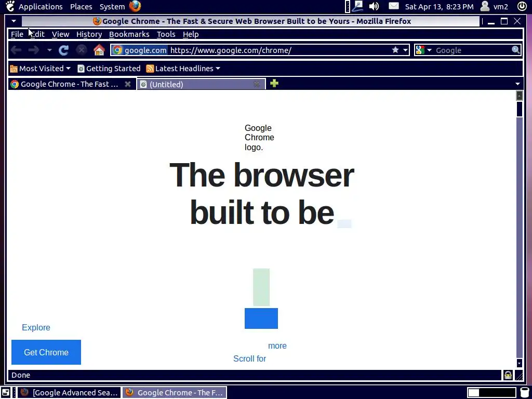This screenshot has height=399, width=532.
Task: Click the mail envelope indicator
Action: [x=394, y=6]
